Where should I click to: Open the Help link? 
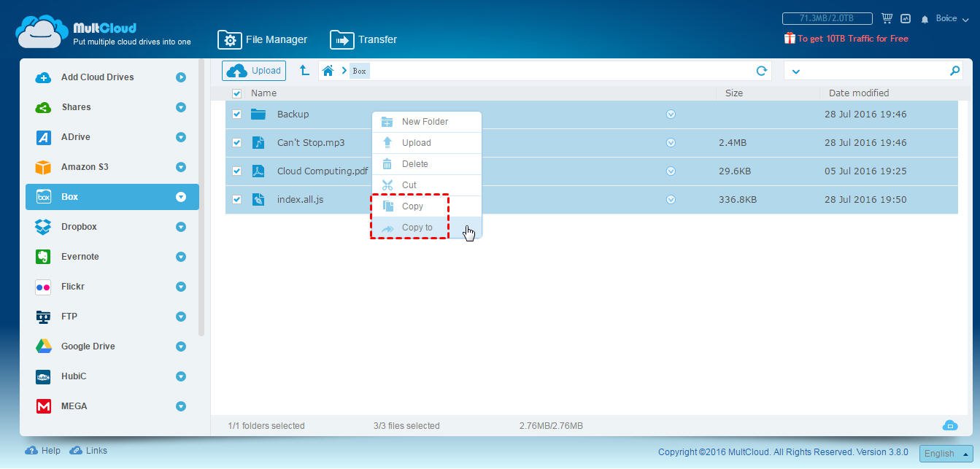pyautogui.click(x=43, y=451)
